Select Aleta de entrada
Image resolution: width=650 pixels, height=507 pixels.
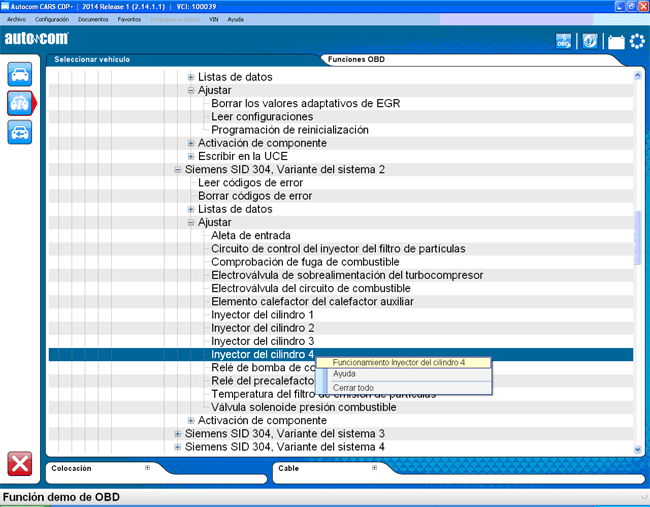tap(251, 235)
